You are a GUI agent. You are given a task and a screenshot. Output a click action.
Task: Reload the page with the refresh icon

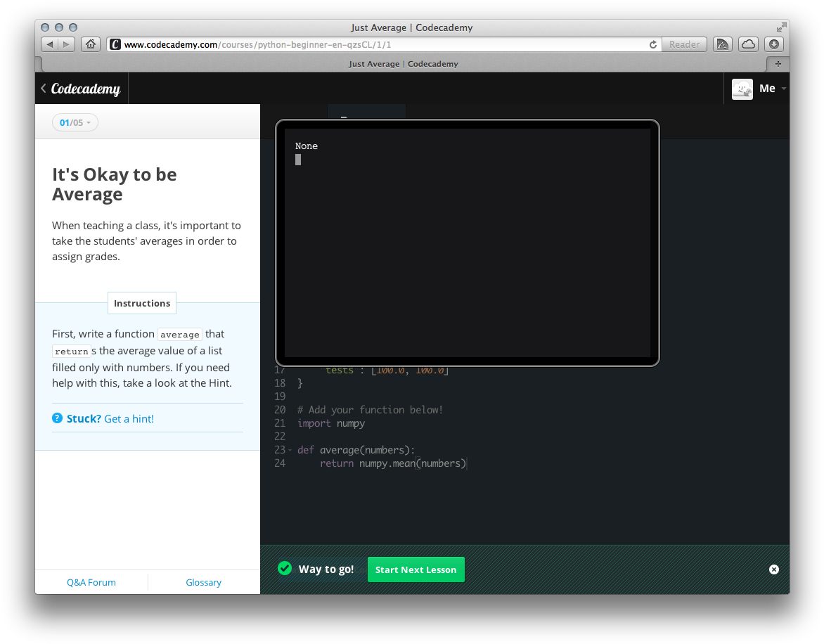tap(652, 45)
